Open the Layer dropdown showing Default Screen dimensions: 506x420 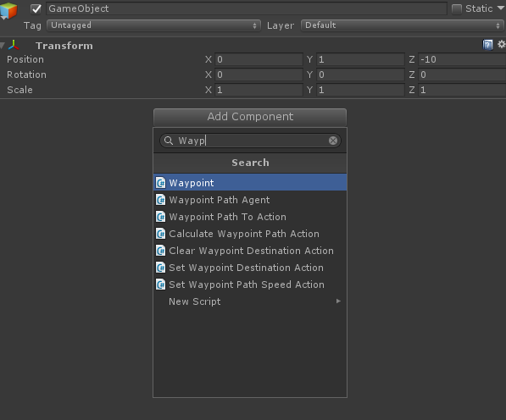(x=402, y=25)
